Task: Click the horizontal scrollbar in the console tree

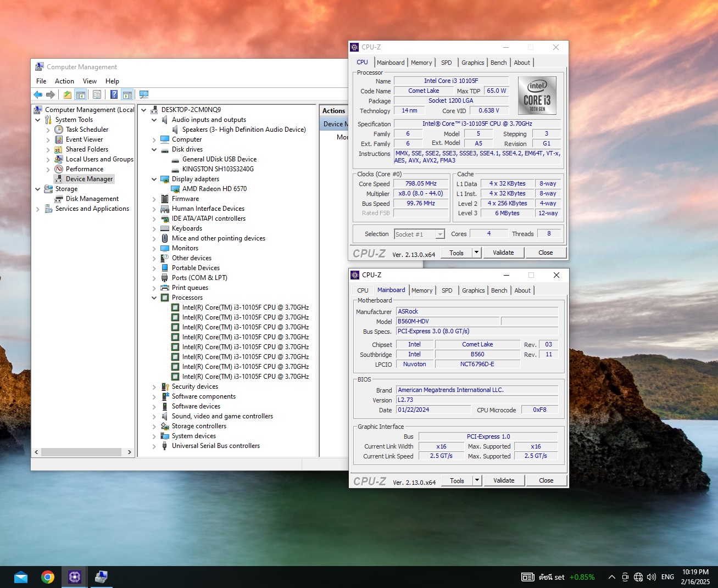Action: pos(82,452)
